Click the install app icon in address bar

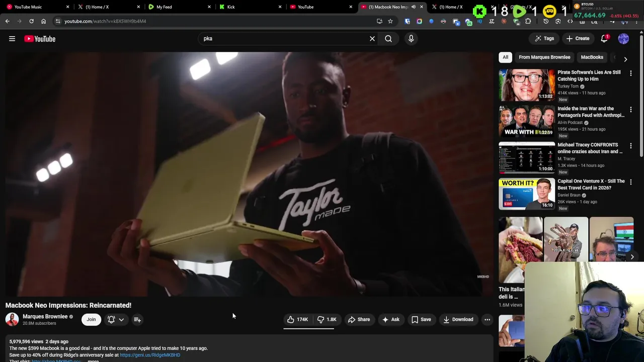pos(379,21)
